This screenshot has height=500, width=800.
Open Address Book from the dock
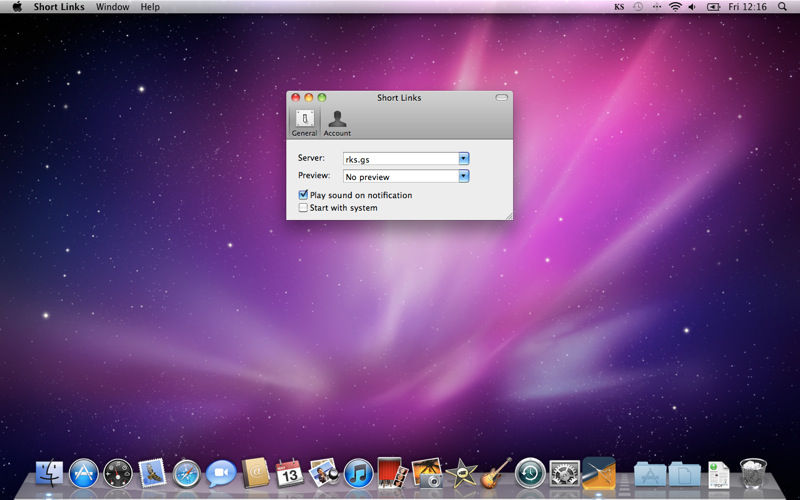point(255,473)
